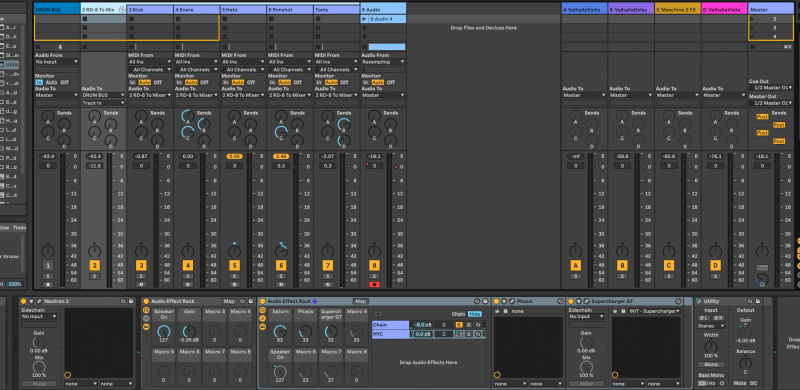Click the chain activator for Chain row
800x390 pixels.
(459, 325)
